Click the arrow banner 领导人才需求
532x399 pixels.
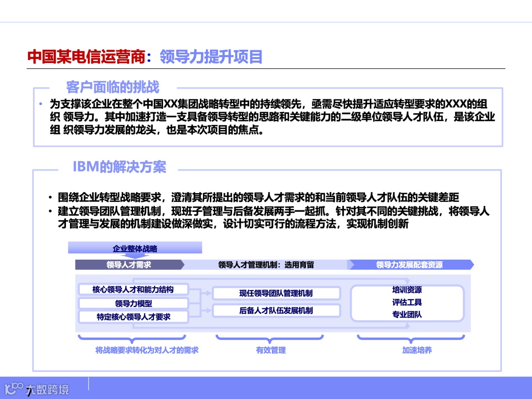(x=129, y=265)
